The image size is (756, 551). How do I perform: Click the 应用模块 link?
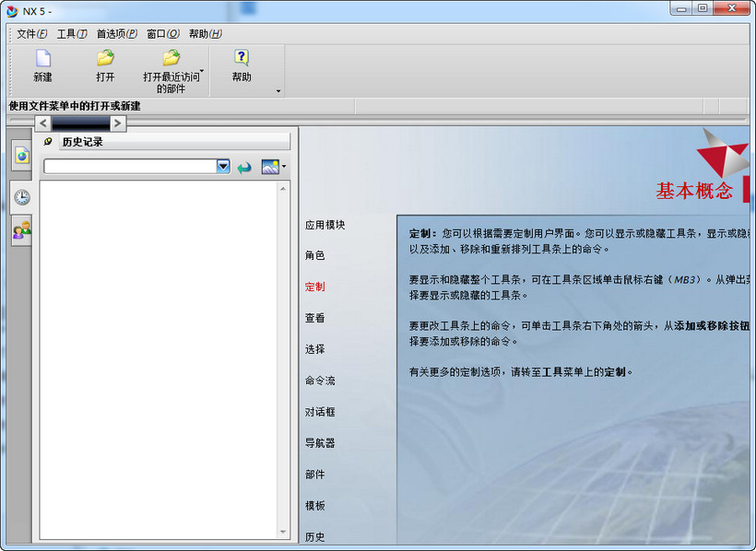pyautogui.click(x=325, y=225)
